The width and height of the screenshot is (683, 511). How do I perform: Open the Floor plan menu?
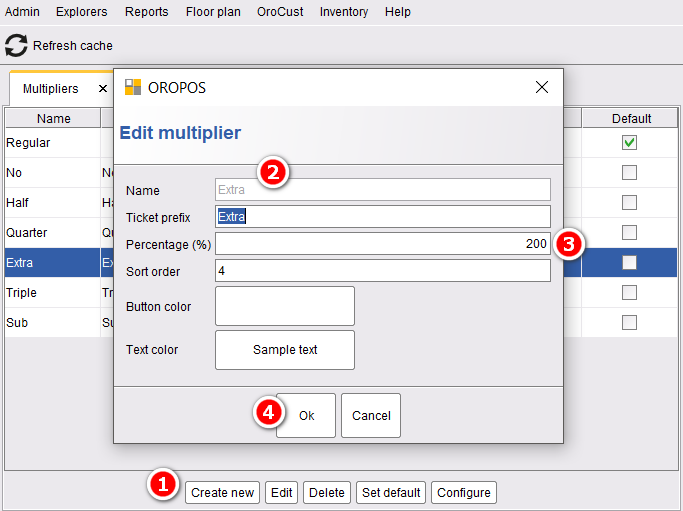pos(213,12)
